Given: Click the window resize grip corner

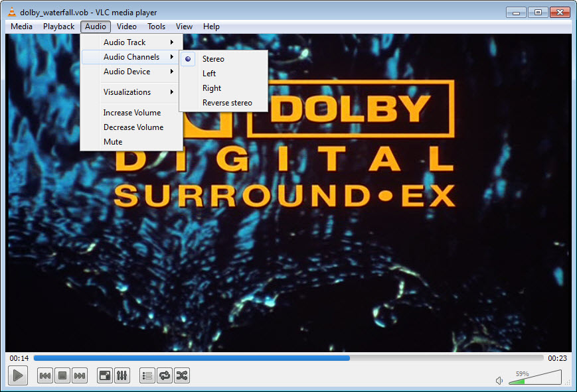Looking at the screenshot, I should pos(568,383).
